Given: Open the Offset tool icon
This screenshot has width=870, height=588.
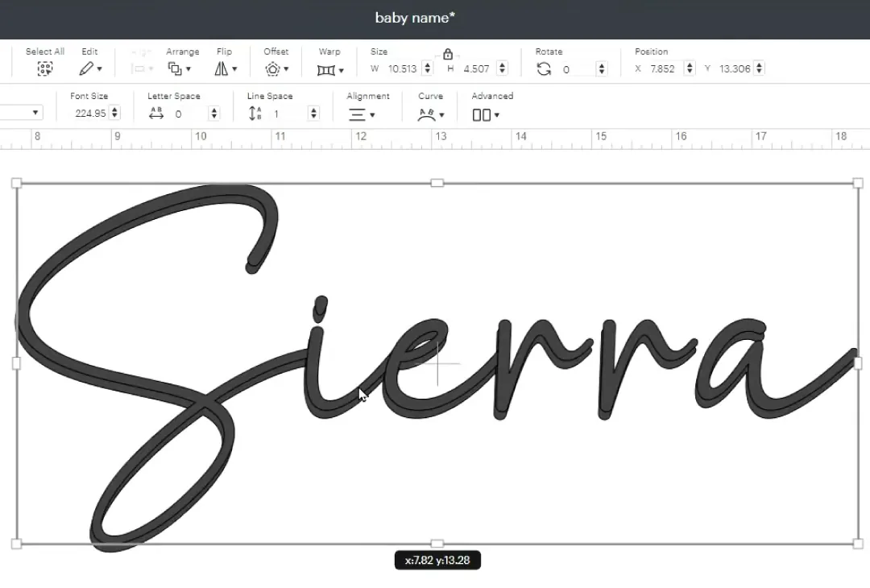Looking at the screenshot, I should coord(272,68).
